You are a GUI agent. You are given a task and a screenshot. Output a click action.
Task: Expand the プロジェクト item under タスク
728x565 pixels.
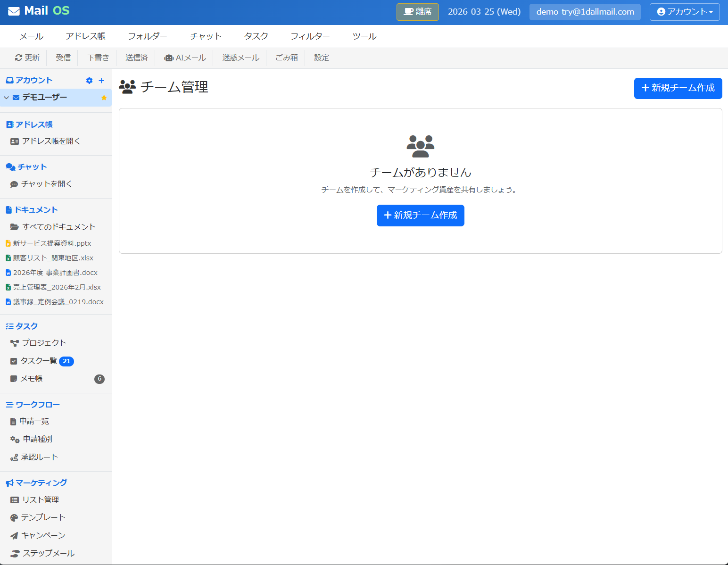click(44, 343)
